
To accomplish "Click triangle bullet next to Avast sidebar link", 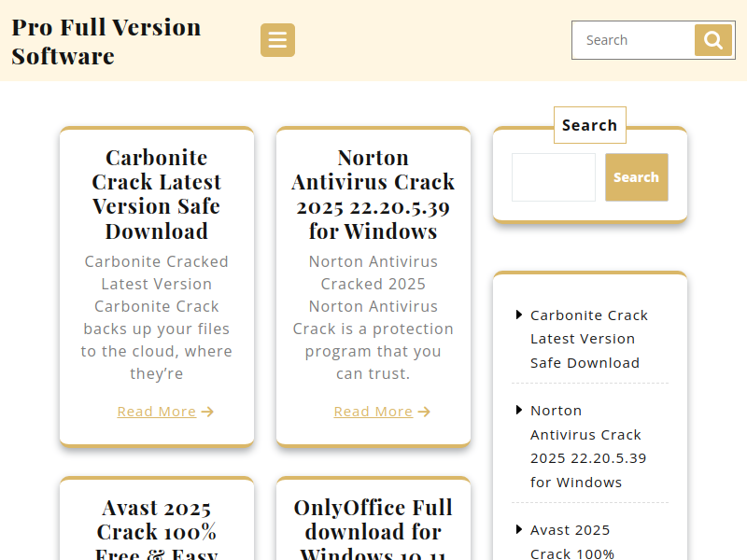I will click(x=519, y=529).
